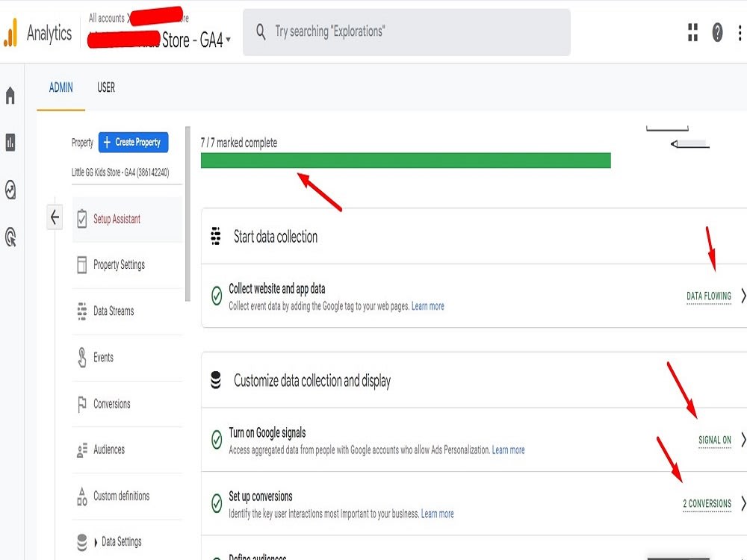Click the Setup Assistant clipboard icon
Viewport: 747px width, 560px height.
pos(82,219)
